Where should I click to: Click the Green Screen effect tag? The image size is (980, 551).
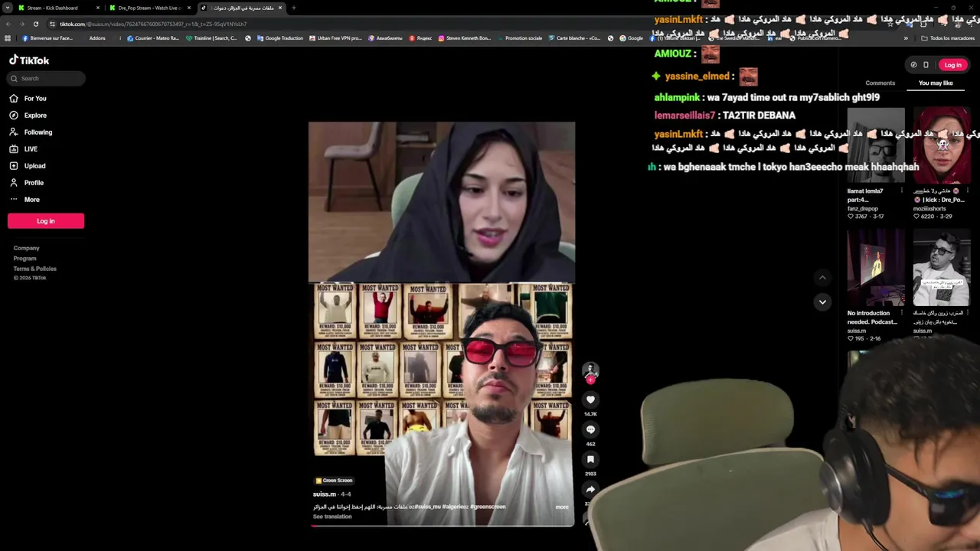point(334,481)
